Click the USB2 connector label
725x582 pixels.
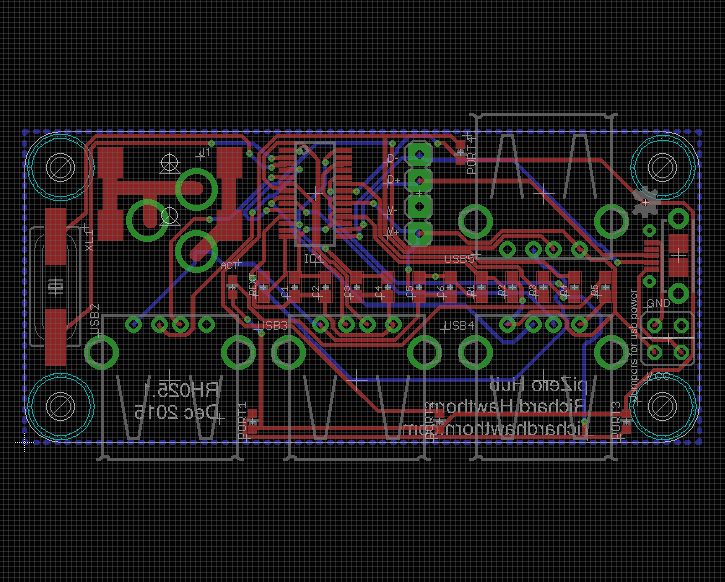94,320
